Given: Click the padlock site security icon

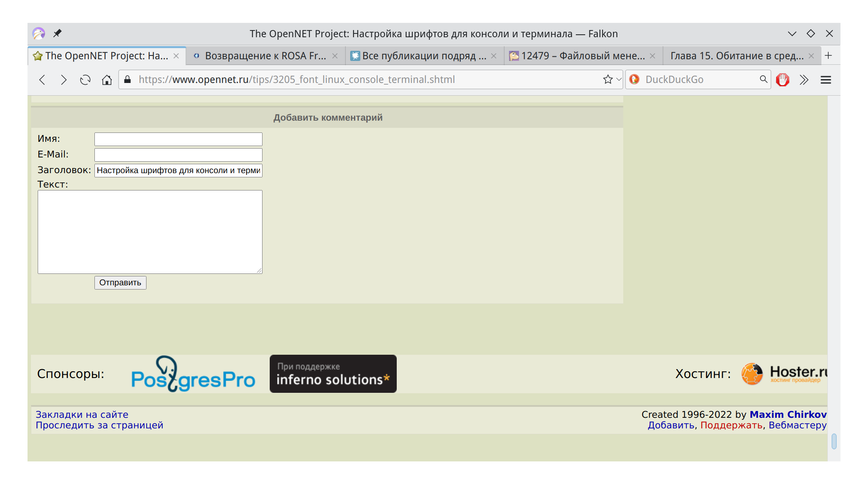Looking at the screenshot, I should 127,79.
